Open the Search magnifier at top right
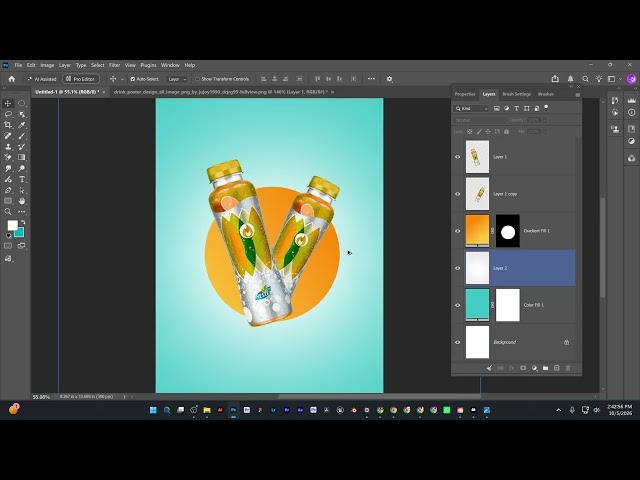This screenshot has width=640, height=480. tap(585, 79)
